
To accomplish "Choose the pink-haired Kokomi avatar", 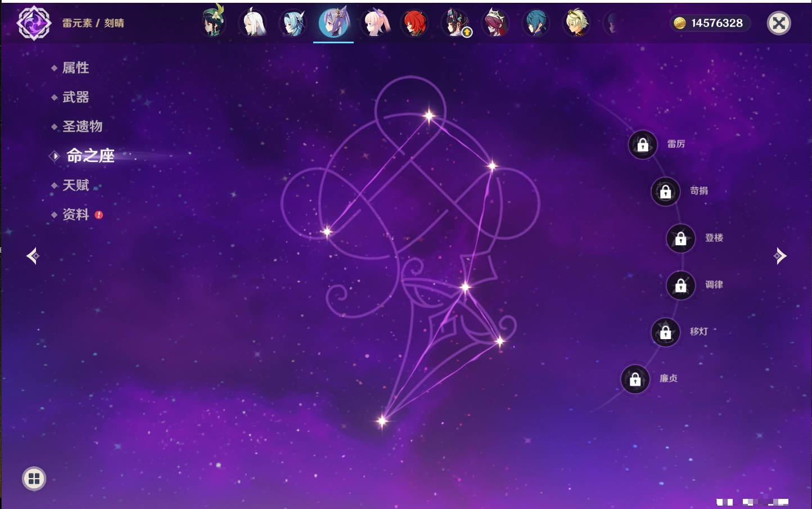I will pyautogui.click(x=375, y=23).
